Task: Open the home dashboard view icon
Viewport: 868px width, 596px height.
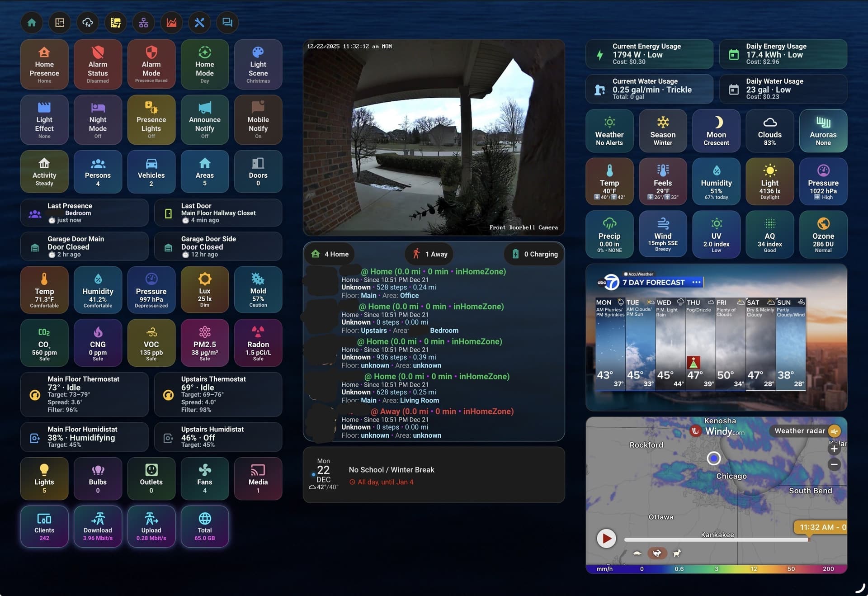Action: [32, 23]
